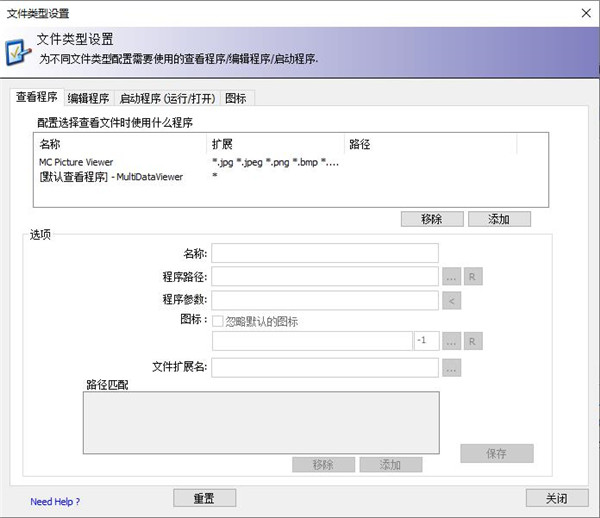Browse for program path with the ... button

pyautogui.click(x=451, y=277)
